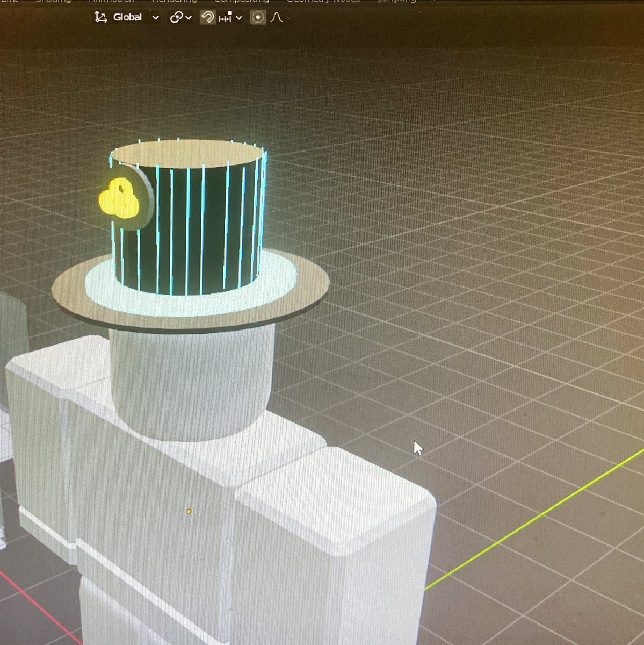This screenshot has width=644, height=645.
Task: Open the snapping options dropdown
Action: (x=231, y=18)
